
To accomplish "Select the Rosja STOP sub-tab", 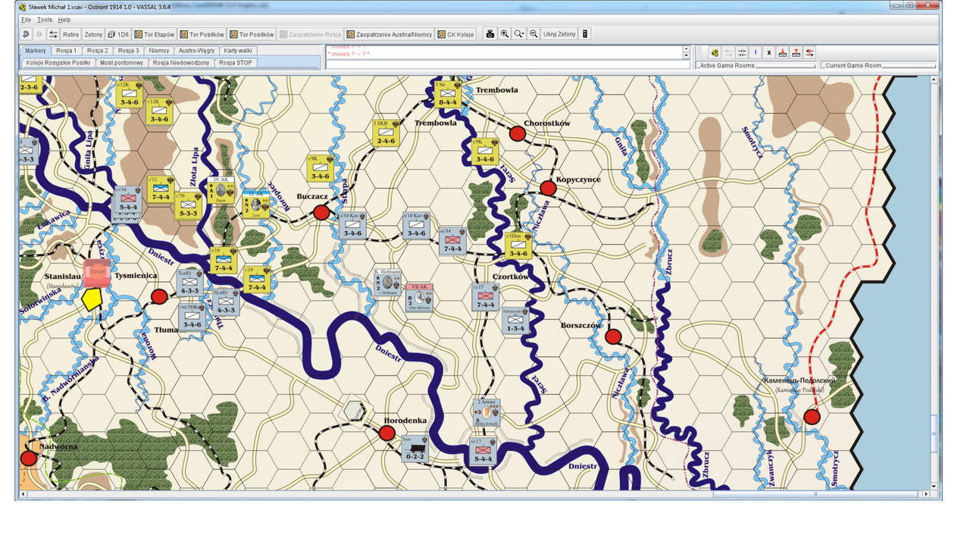I will click(236, 63).
